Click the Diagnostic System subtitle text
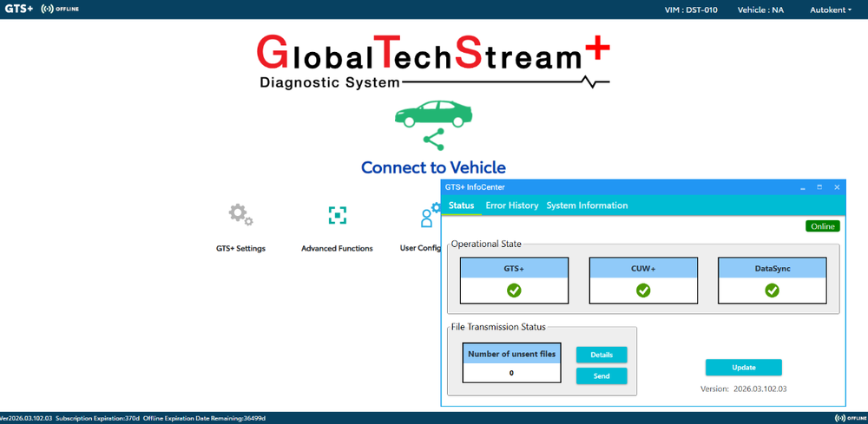Image resolution: width=868 pixels, height=424 pixels. [x=329, y=83]
